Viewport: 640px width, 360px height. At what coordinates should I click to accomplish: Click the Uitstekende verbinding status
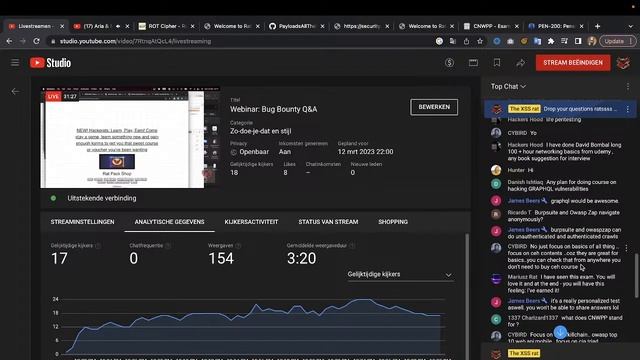102,198
